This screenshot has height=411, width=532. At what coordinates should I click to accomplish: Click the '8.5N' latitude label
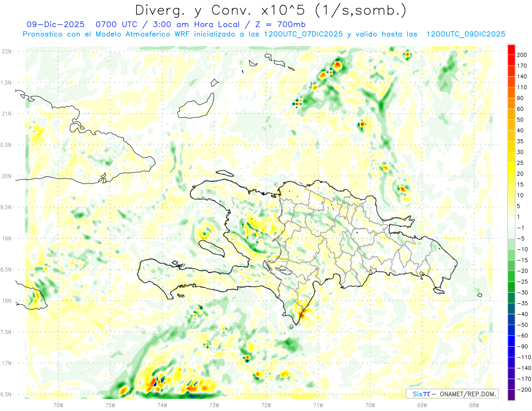tap(7, 270)
